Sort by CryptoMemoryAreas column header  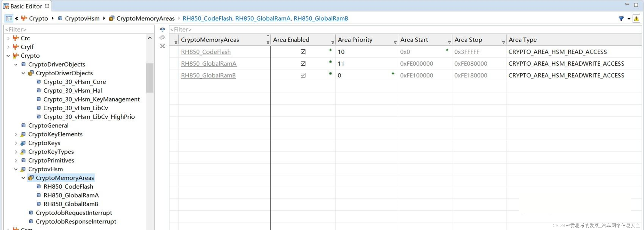pos(210,40)
